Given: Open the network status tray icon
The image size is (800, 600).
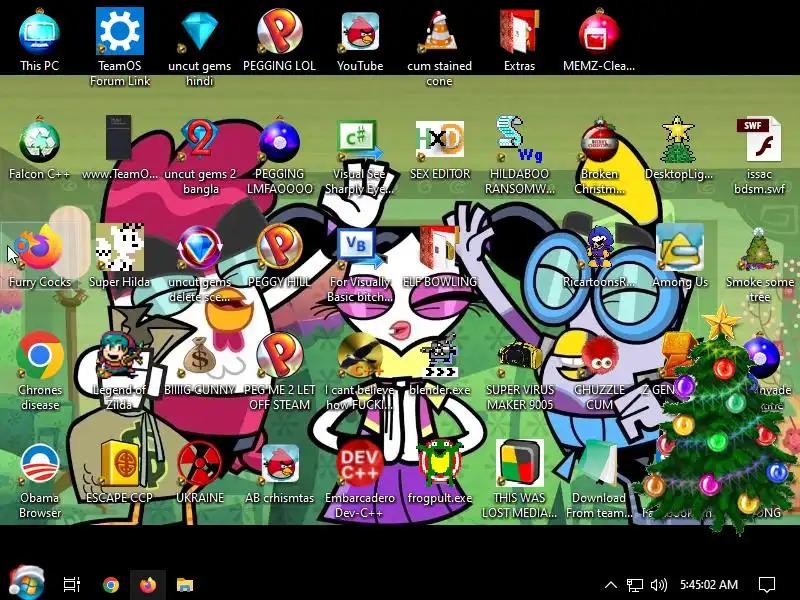Looking at the screenshot, I should click(635, 585).
